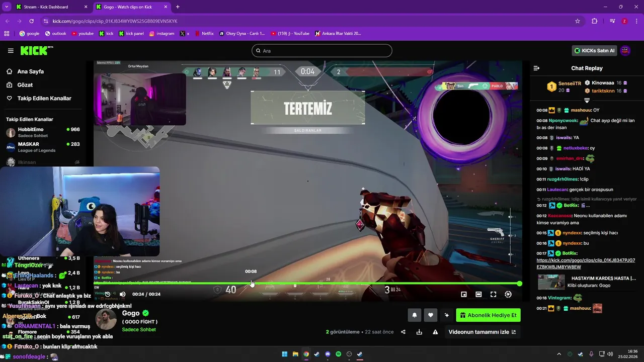
Task: Open the apps grid bookmark
Action: click(7, 34)
